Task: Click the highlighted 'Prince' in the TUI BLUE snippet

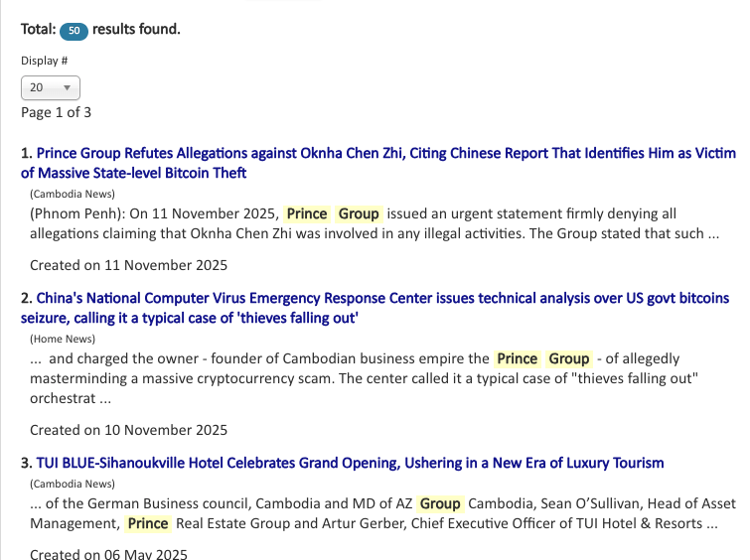Action: [x=148, y=523]
